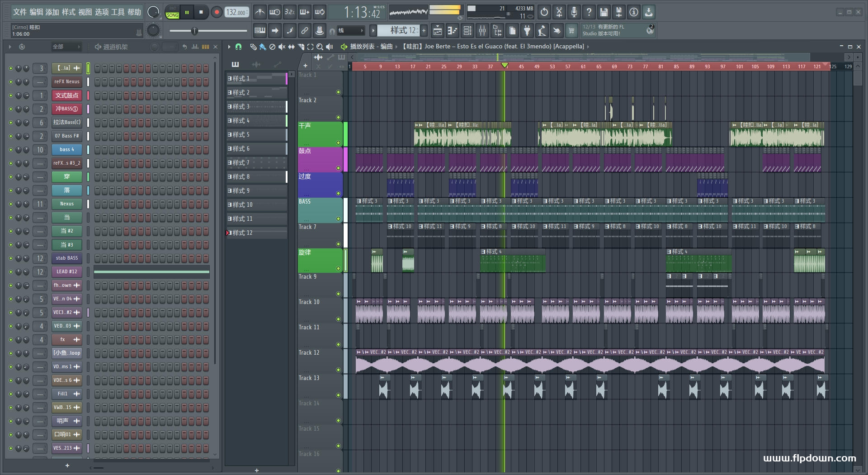Switch to SONG playback mode
Image resolution: width=868 pixels, height=475 pixels.
click(172, 15)
